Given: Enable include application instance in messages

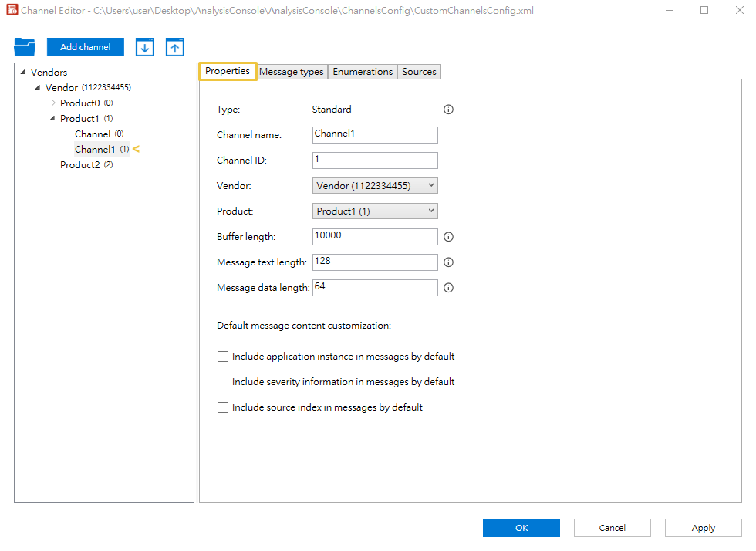Looking at the screenshot, I should click(x=223, y=357).
